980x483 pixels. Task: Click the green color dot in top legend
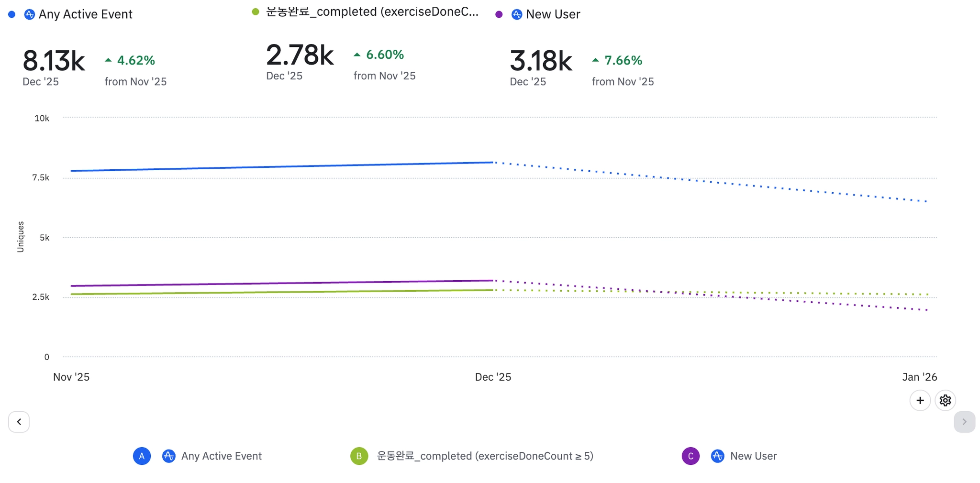256,12
